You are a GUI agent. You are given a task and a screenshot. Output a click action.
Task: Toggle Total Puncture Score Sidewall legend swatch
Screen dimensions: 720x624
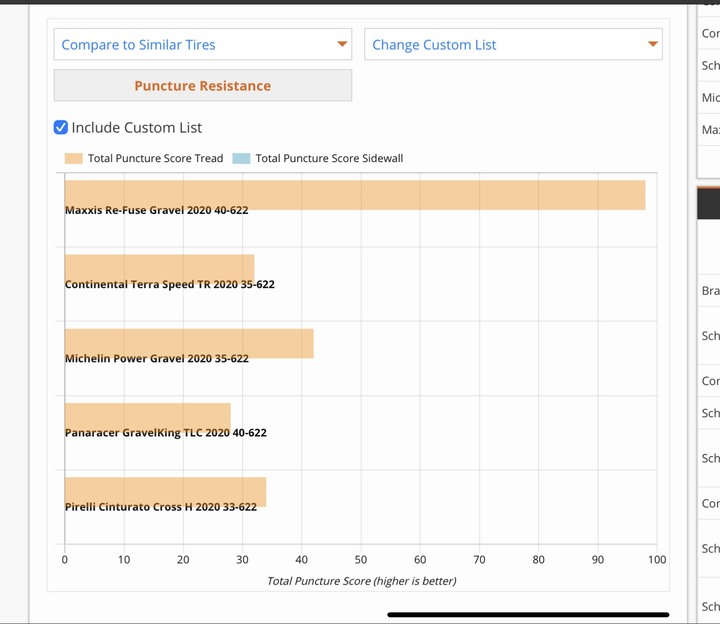(242, 158)
